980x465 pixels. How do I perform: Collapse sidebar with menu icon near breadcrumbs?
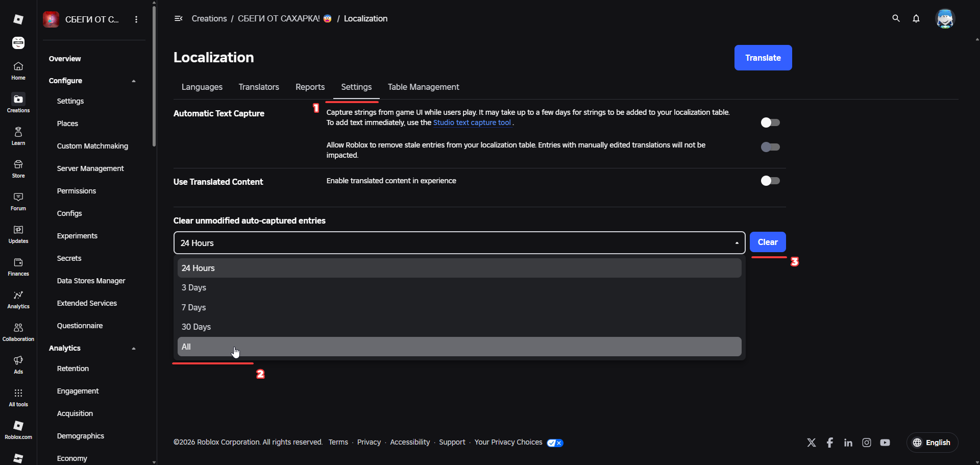179,18
